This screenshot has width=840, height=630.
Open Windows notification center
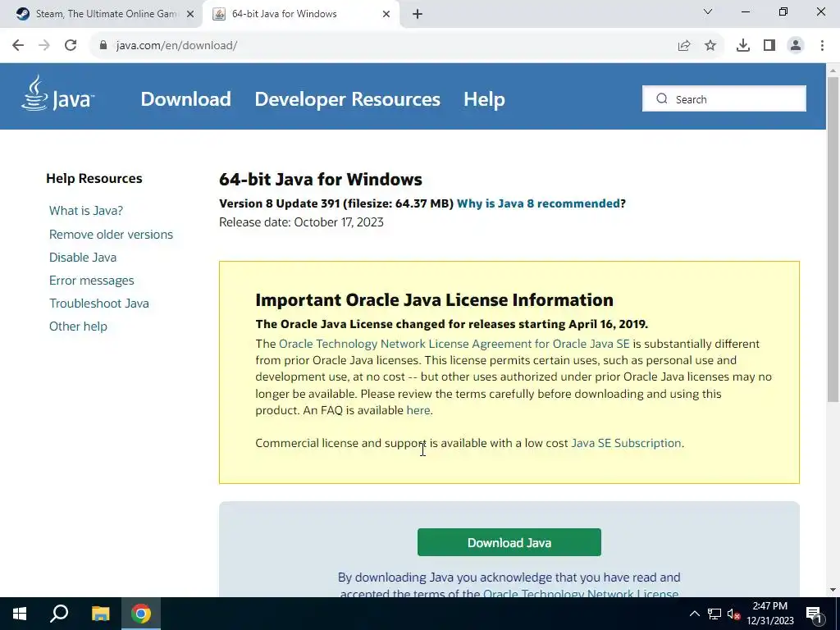click(815, 614)
